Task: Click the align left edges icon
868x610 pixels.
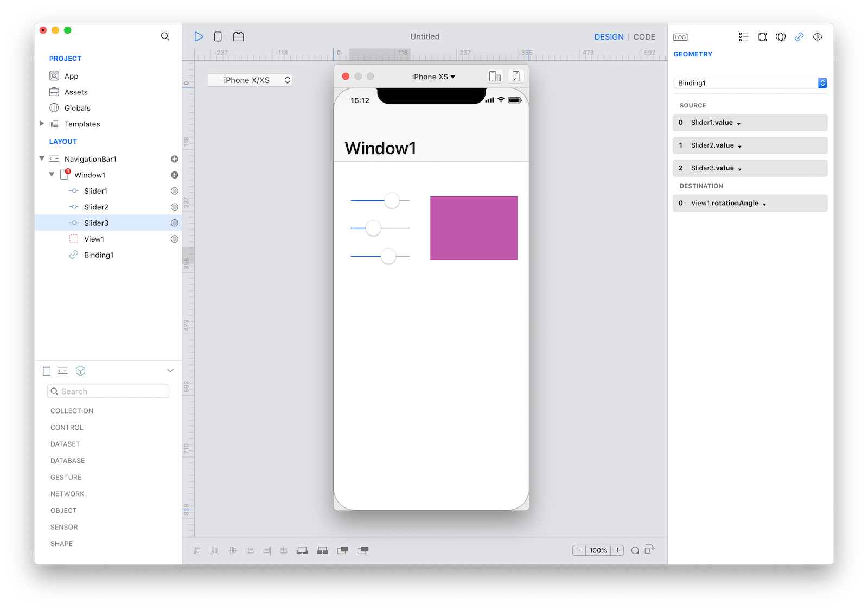Action: (x=250, y=550)
